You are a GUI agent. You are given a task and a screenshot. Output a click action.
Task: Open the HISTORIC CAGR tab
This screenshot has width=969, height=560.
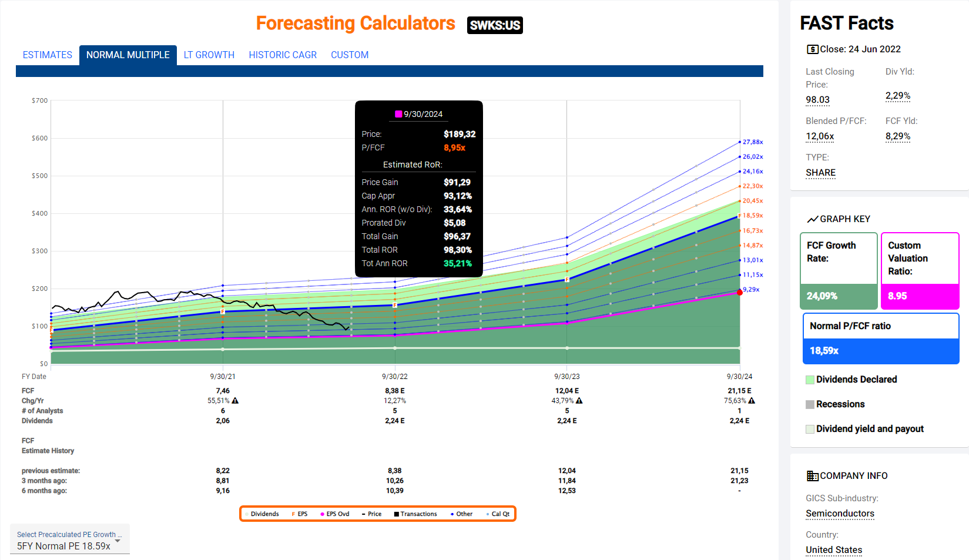[x=283, y=55]
